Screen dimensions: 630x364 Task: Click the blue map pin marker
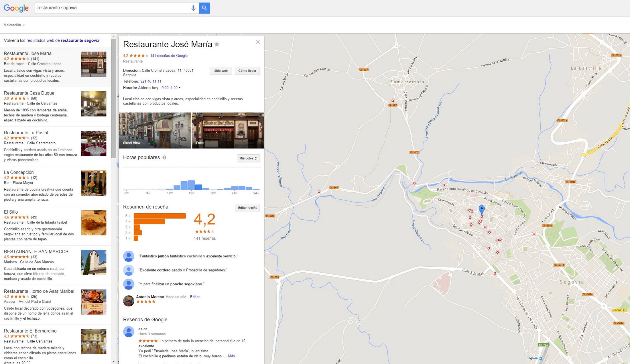click(x=482, y=209)
